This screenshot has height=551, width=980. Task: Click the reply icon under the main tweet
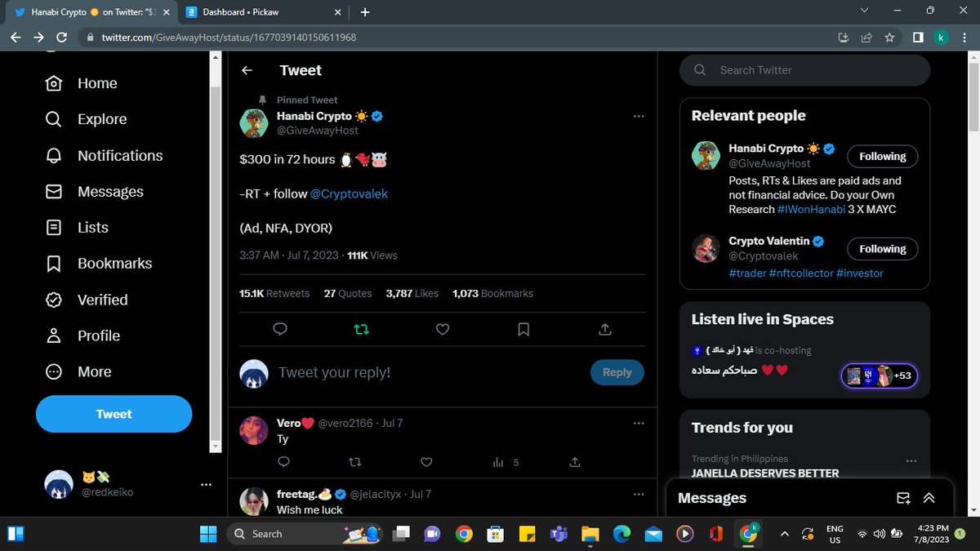[x=279, y=329]
